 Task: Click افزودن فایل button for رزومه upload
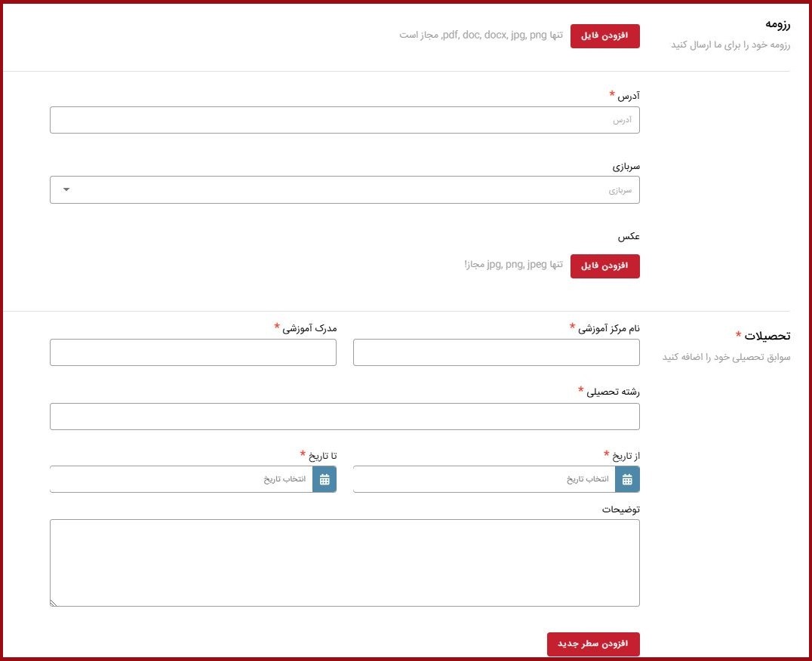click(x=604, y=36)
